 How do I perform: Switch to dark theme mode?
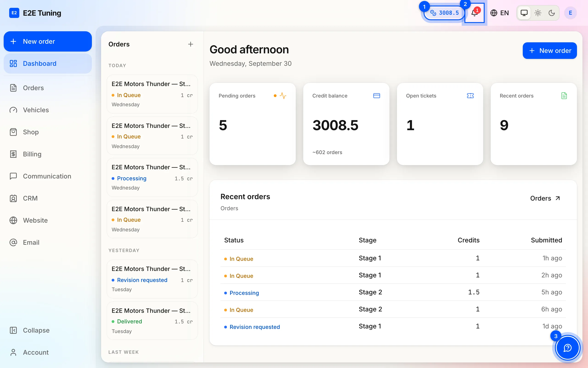pyautogui.click(x=551, y=13)
